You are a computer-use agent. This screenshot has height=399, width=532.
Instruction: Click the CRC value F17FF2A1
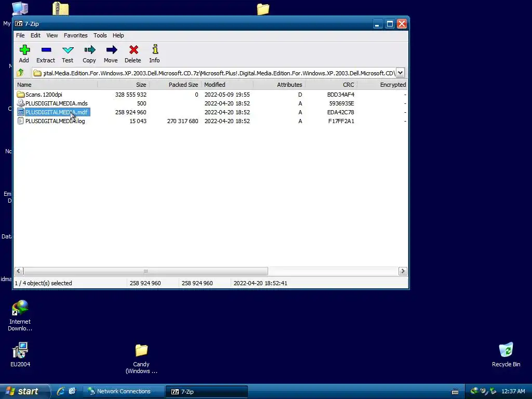(341, 121)
